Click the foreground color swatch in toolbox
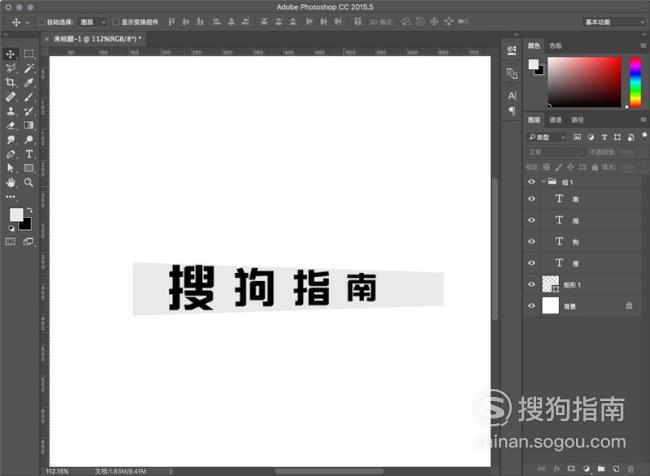Screen dimensions: 650x476 pyautogui.click(x=17, y=214)
